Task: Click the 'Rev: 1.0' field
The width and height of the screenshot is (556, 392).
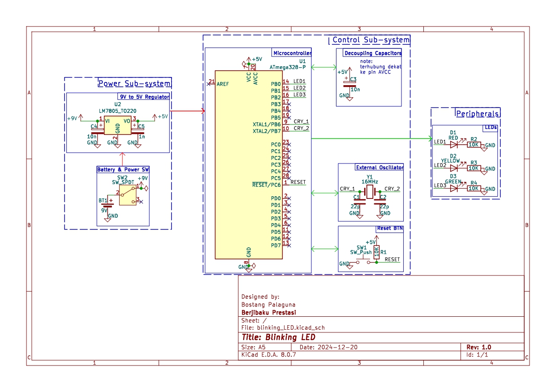Action: 479,347
